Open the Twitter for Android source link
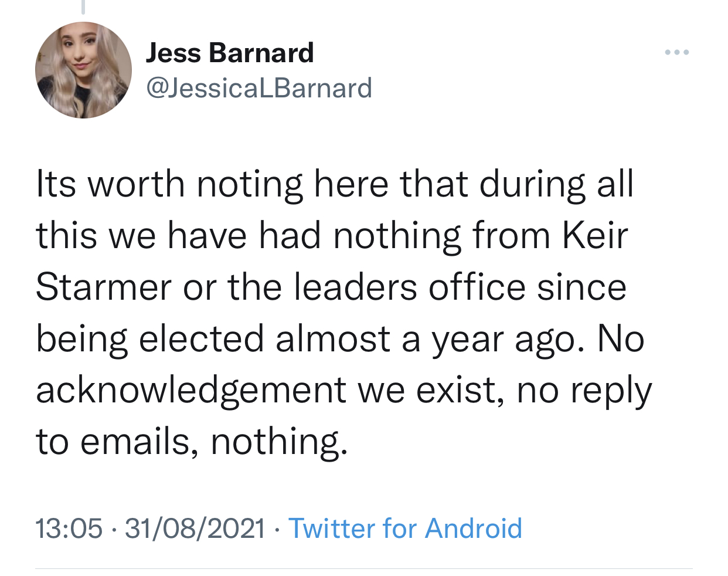This screenshot has width=728, height=576. coord(405,528)
